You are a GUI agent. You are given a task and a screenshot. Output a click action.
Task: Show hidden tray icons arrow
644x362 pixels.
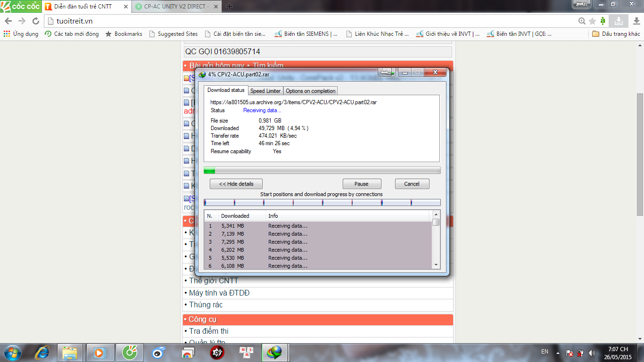(558, 353)
